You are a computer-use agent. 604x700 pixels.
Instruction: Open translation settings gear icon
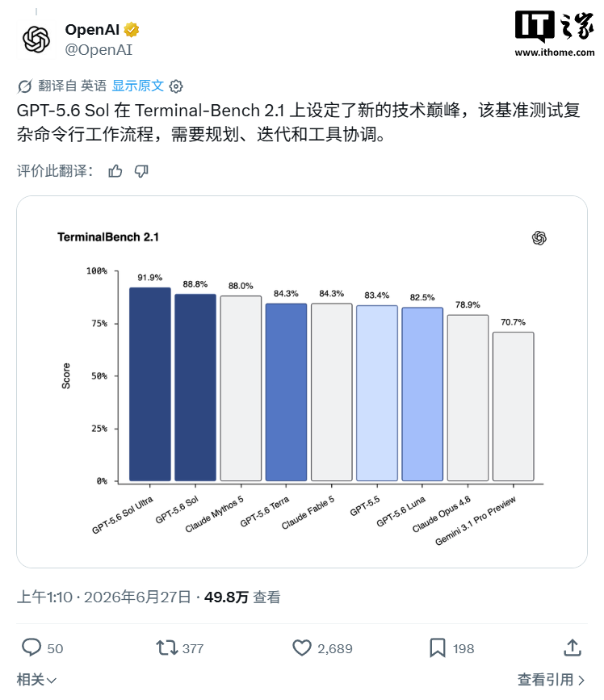(176, 86)
